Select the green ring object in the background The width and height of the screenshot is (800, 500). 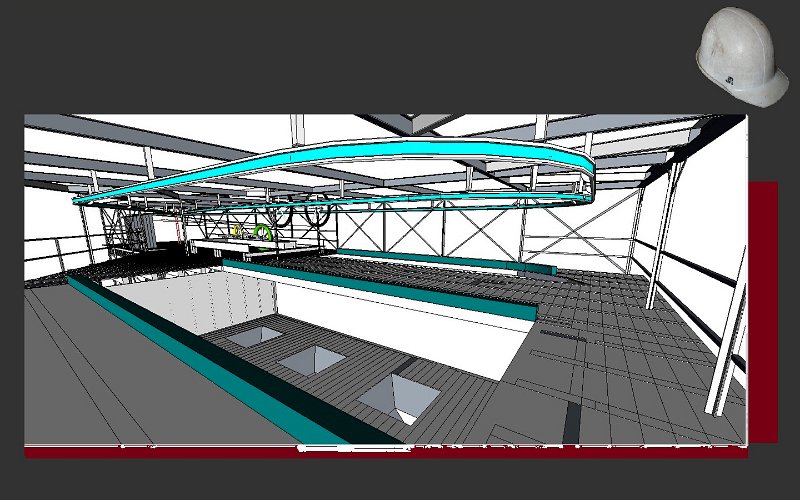(262, 233)
